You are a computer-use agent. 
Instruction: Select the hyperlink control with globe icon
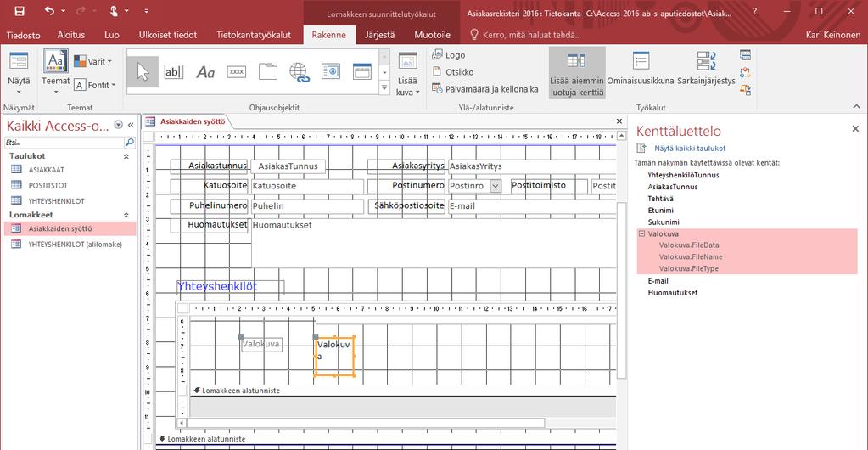pos(300,72)
